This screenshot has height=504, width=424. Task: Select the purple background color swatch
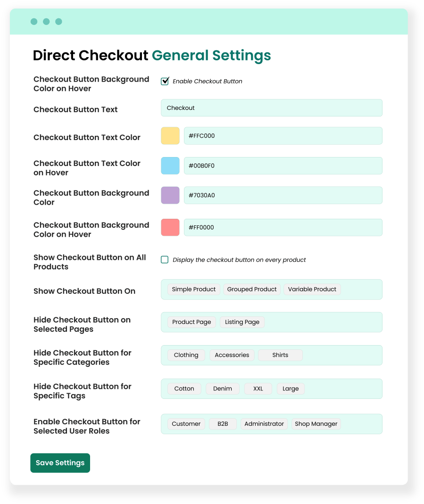[x=170, y=195]
